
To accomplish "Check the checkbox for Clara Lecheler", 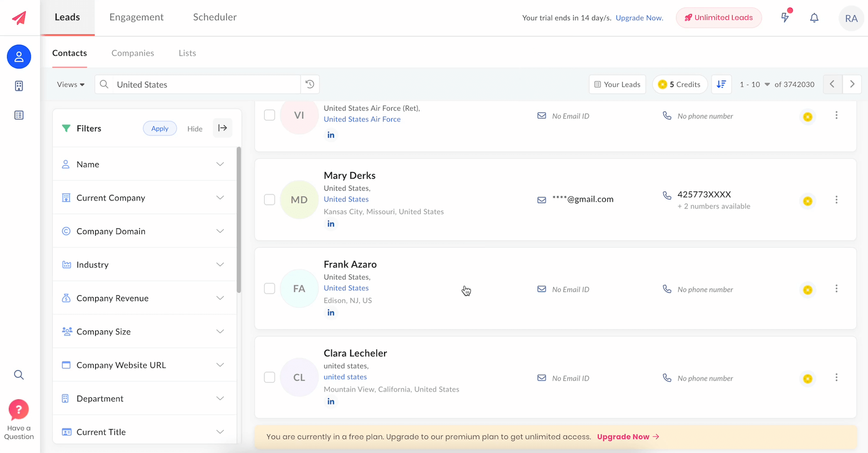I will (270, 377).
